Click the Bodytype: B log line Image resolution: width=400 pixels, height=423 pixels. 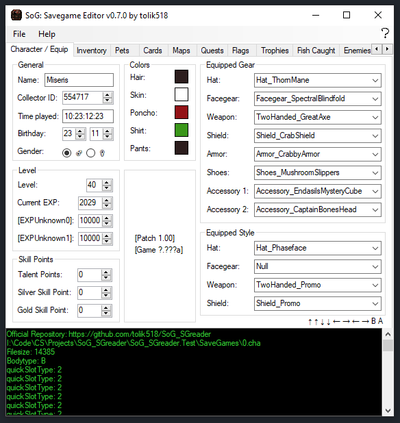[26, 361]
